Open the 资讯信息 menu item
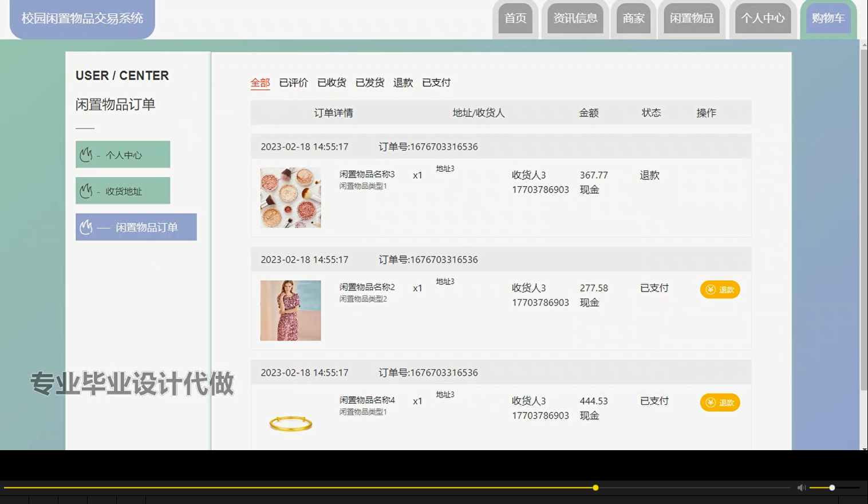The height and width of the screenshot is (504, 868). click(575, 18)
